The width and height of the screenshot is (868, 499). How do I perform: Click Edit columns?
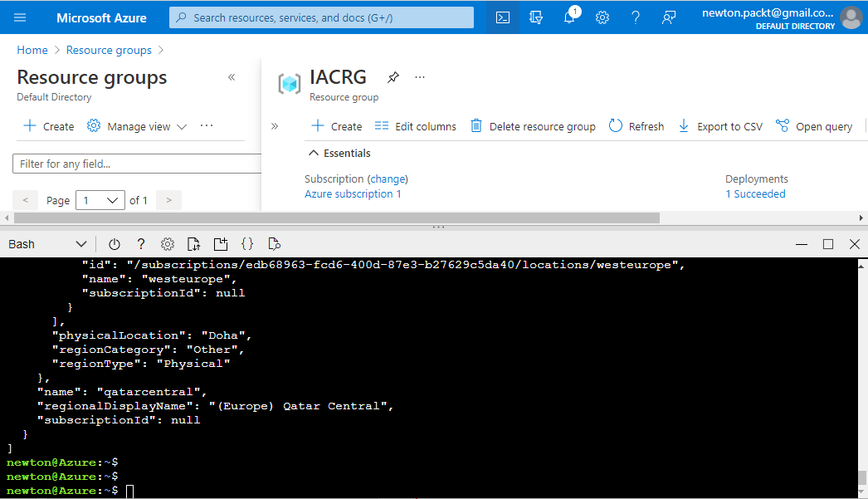[415, 126]
